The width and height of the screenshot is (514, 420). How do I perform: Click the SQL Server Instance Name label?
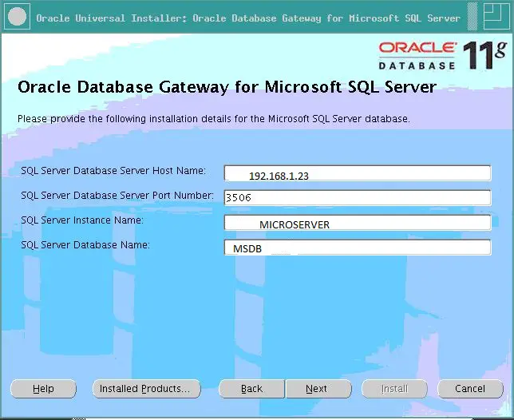point(82,220)
